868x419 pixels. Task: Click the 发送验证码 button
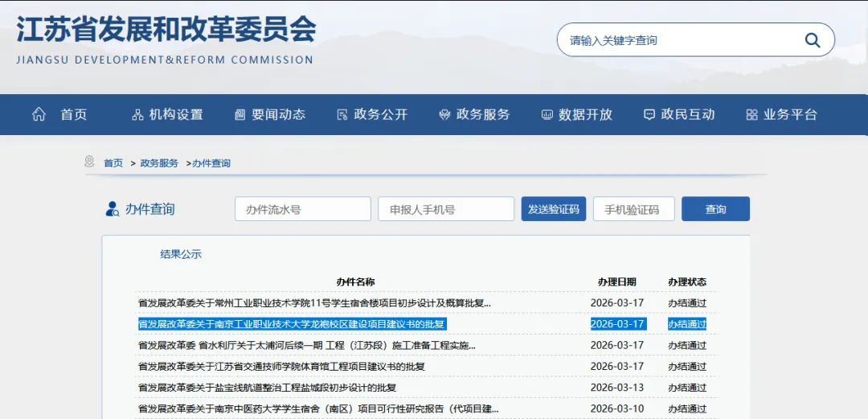coord(554,209)
